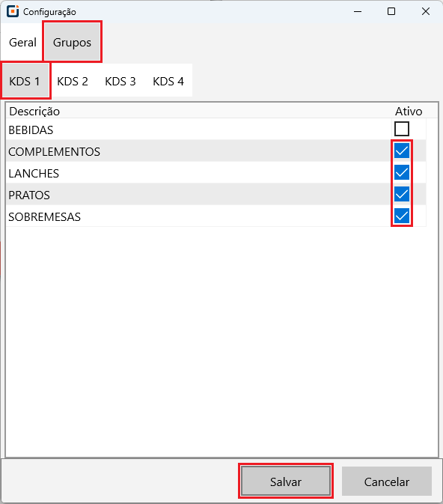Screen dimensions: 443x504
Task: Uncheck the COMPLEMENTOS Ativo checkbox
Action: click(402, 151)
